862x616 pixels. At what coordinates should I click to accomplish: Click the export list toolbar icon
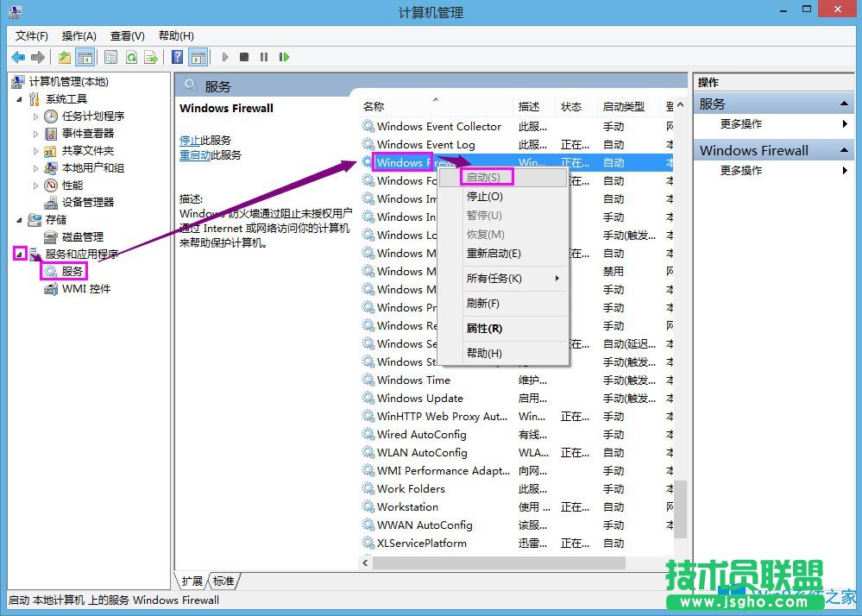151,57
